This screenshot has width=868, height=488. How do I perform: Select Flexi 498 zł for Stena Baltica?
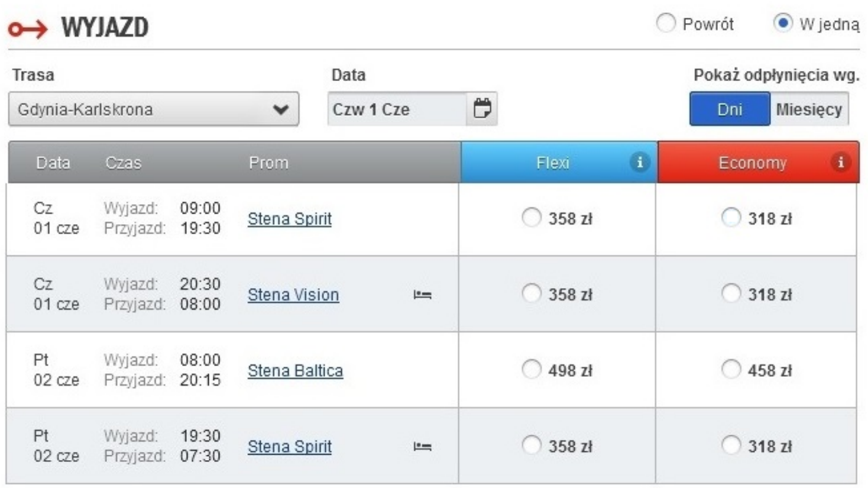coord(531,369)
